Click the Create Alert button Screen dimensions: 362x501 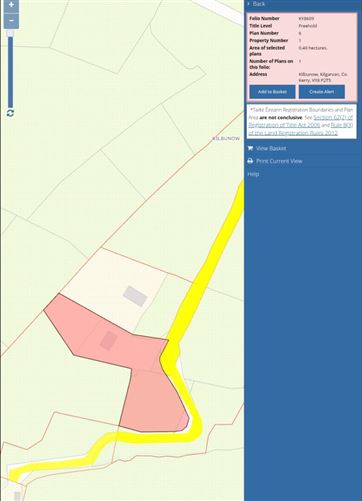point(322,92)
